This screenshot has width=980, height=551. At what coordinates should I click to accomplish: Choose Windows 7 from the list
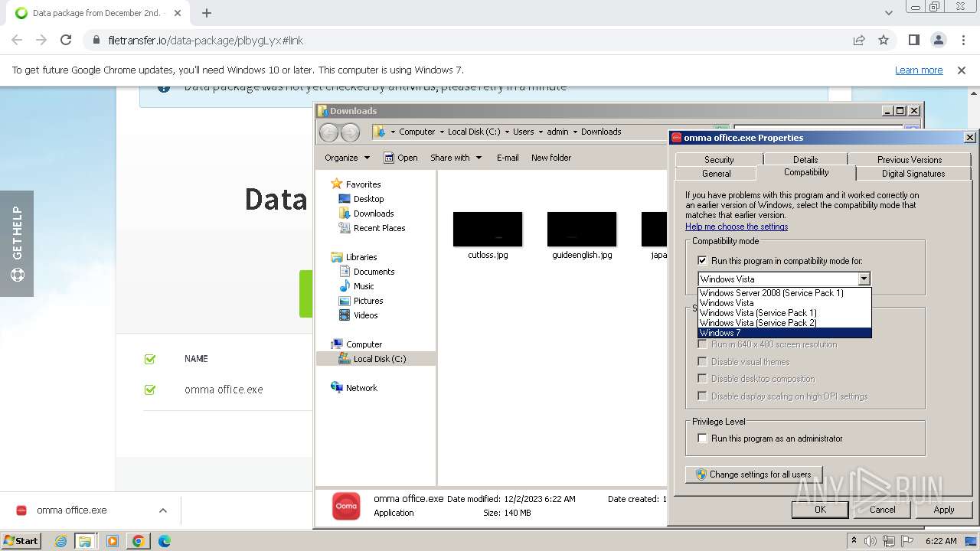pos(784,333)
